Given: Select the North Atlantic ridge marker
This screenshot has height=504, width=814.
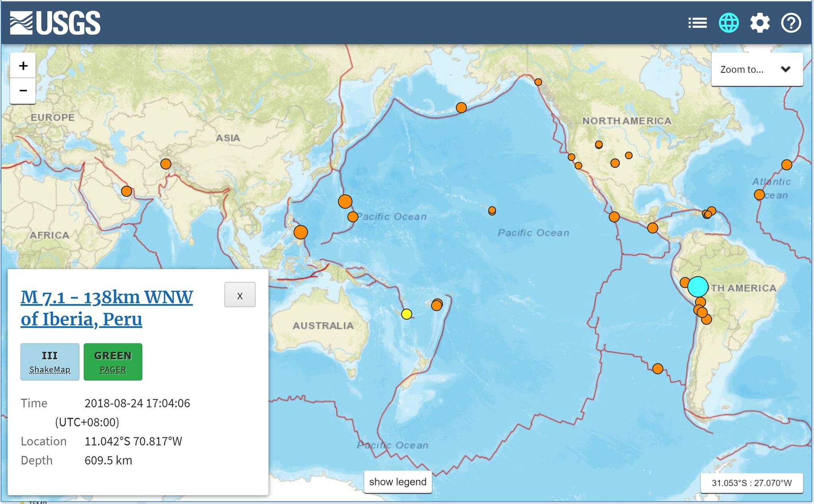Looking at the screenshot, I should (787, 165).
